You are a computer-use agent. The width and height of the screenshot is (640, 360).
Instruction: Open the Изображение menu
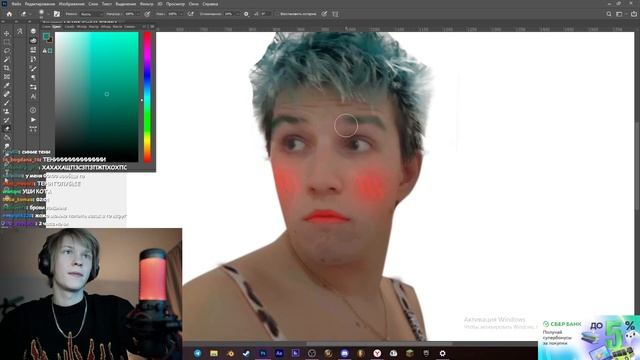pyautogui.click(x=71, y=4)
